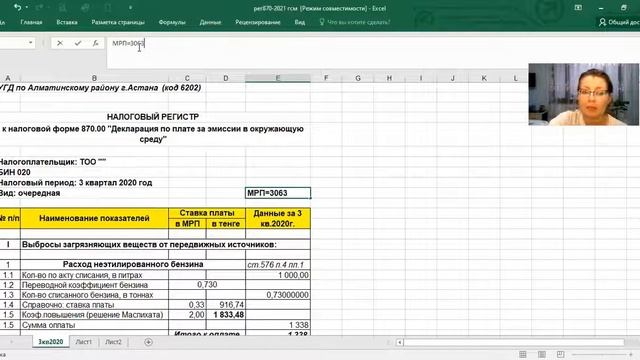Open Insert Function via the fx icon
This screenshot has width=640, height=360.
tap(95, 43)
